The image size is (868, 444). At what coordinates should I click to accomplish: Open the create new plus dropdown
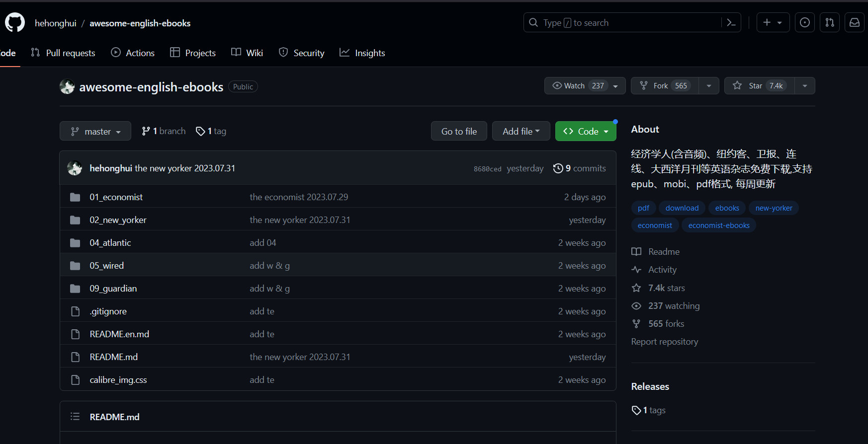(773, 23)
